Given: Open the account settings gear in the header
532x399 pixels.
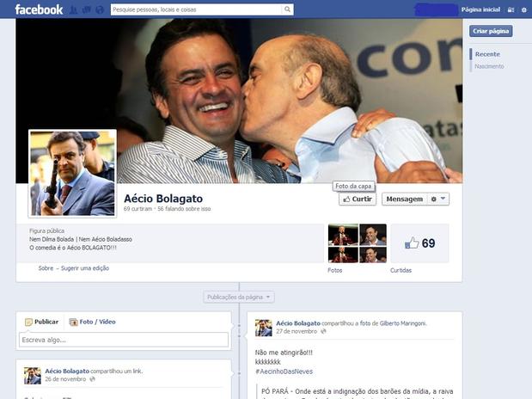Looking at the screenshot, I should 523,9.
